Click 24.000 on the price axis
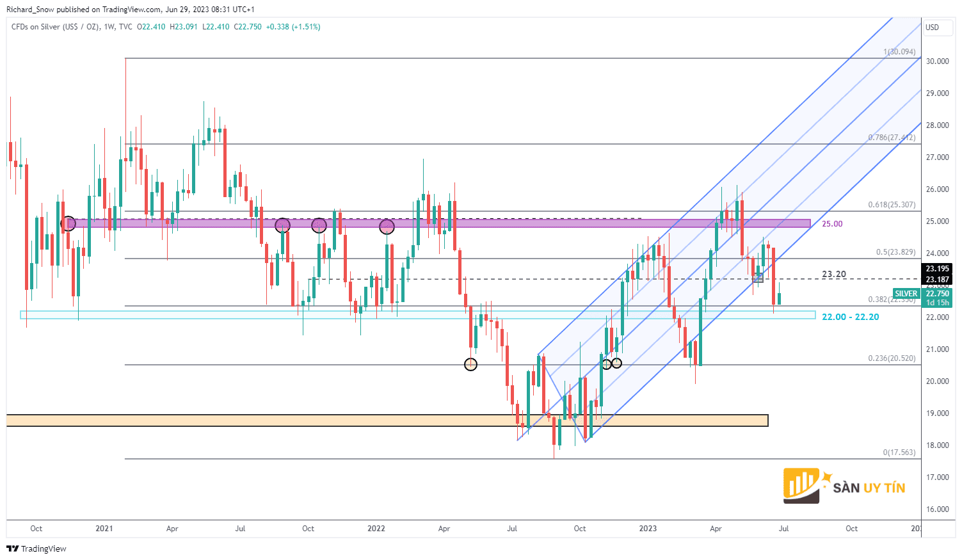Image resolution: width=962 pixels, height=560 pixels. coord(938,253)
